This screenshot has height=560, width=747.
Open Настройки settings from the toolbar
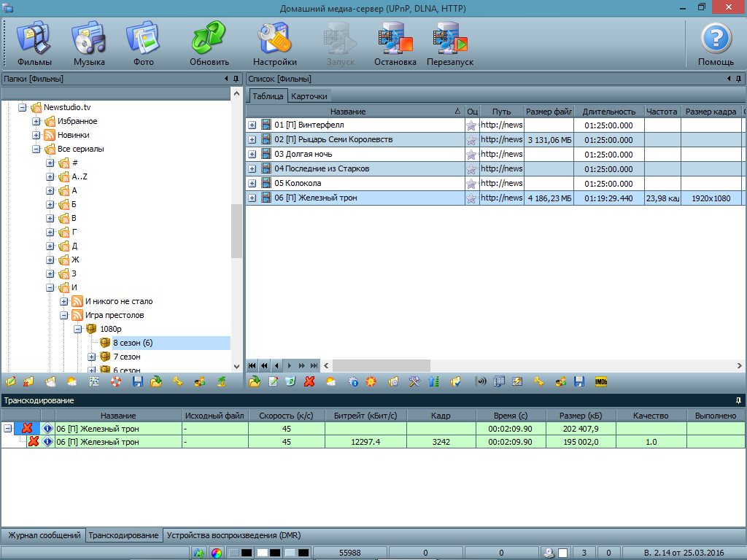[274, 44]
